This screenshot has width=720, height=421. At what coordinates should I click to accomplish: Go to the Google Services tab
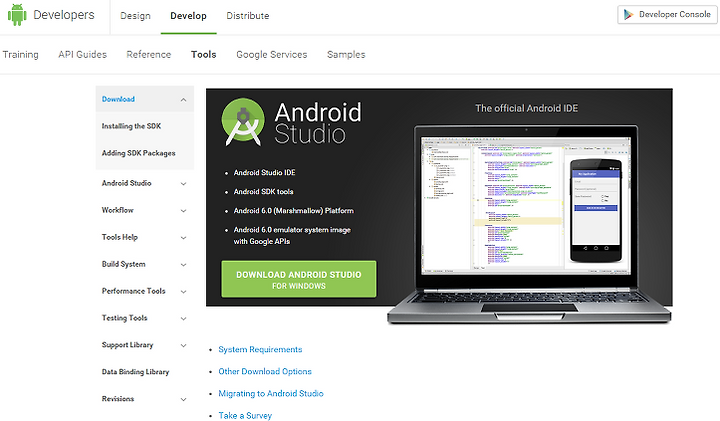point(271,55)
